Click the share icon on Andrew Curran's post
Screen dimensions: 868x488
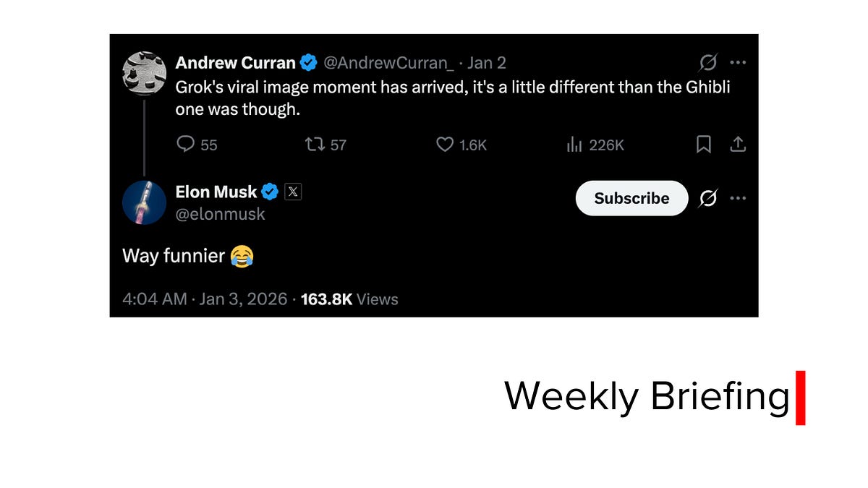coord(737,145)
